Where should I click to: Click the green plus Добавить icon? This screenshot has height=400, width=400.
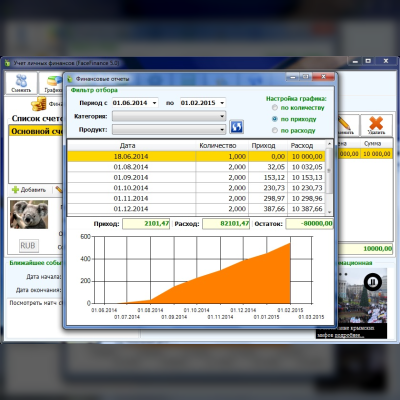point(15,190)
